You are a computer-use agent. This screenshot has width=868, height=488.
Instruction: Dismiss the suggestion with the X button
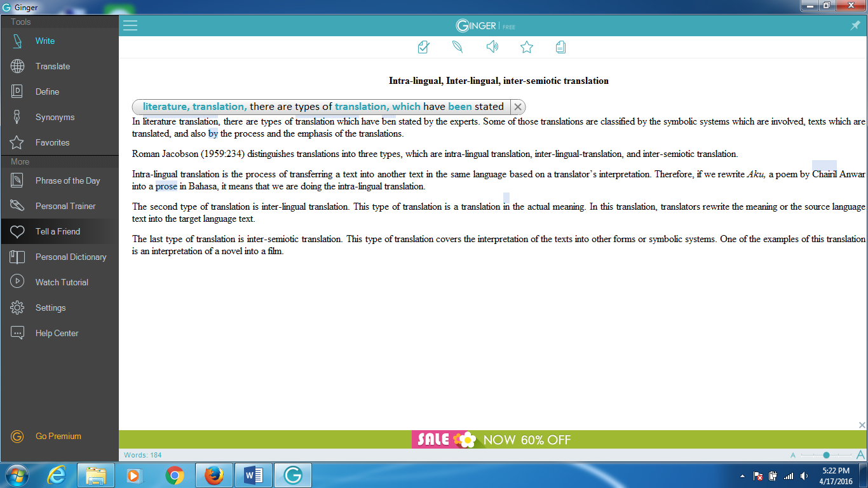(x=517, y=107)
